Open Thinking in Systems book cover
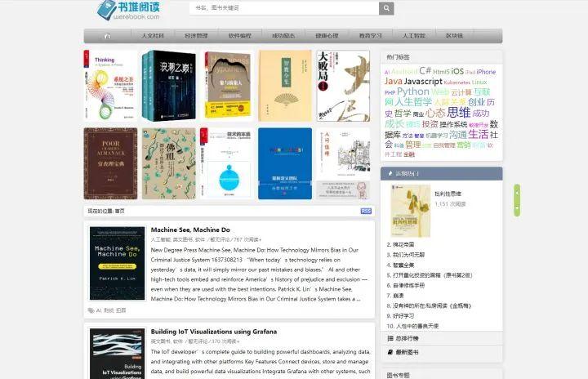 110,86
